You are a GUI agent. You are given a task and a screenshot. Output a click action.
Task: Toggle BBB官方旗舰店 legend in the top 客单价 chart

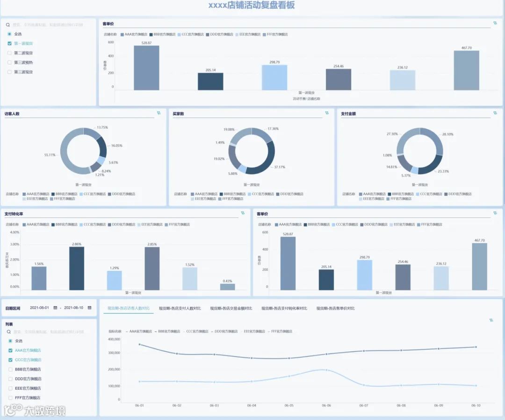[x=162, y=34]
